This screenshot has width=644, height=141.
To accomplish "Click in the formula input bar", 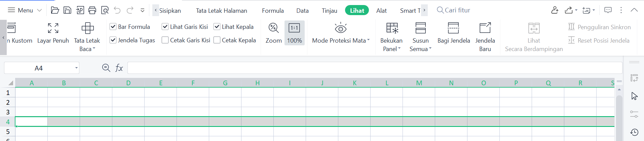I will tap(374, 68).
